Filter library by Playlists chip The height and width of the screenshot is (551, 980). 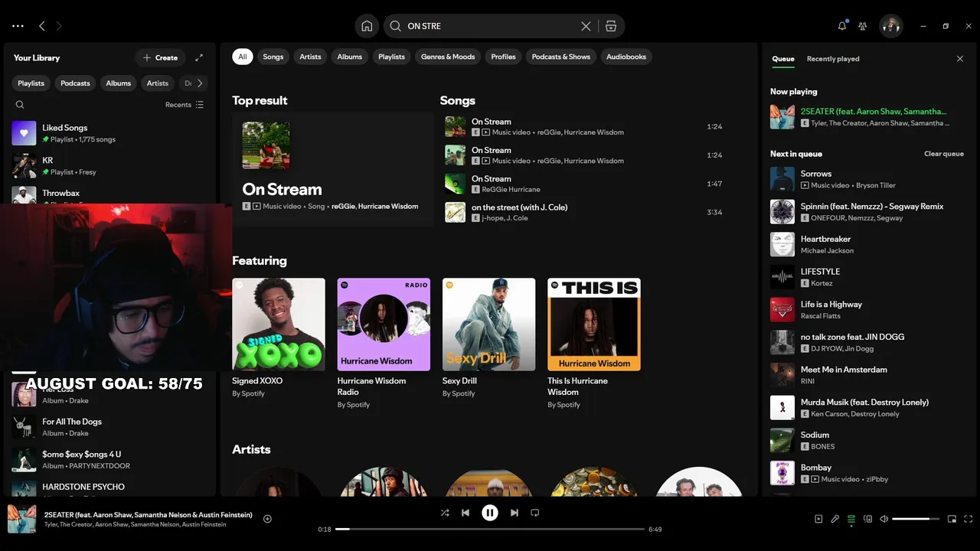pyautogui.click(x=31, y=83)
